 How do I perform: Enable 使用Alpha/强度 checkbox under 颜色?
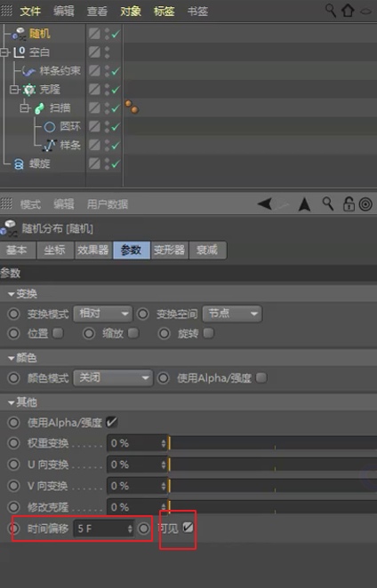pos(261,378)
